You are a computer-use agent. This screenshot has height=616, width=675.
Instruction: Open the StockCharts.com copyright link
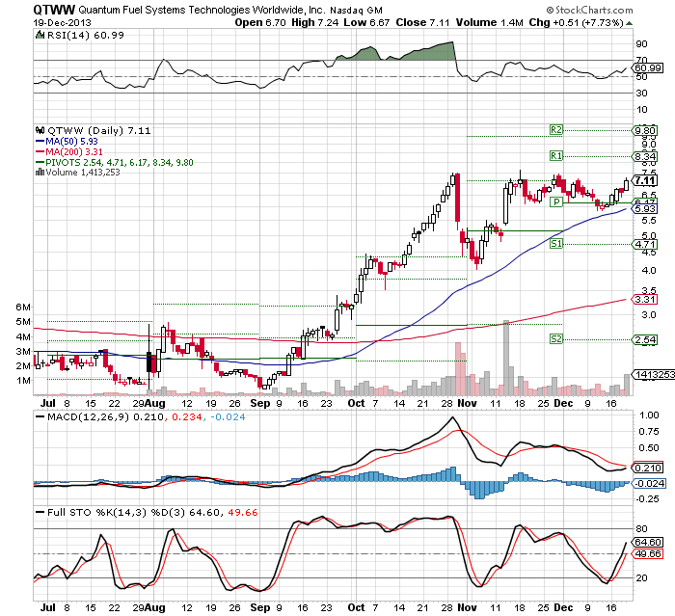pos(589,10)
